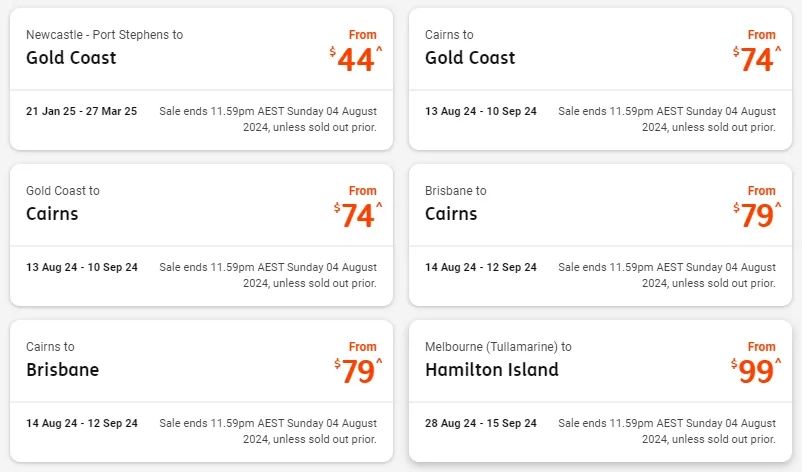This screenshot has width=802, height=472.
Task: Choose the $74 Gold Coast to Cairns price
Action: point(358,215)
